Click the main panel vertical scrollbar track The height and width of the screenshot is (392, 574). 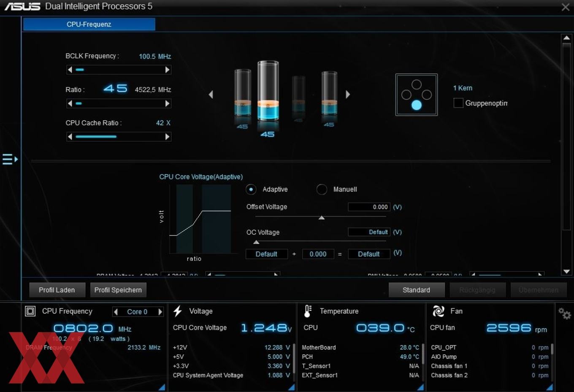[x=566, y=155]
